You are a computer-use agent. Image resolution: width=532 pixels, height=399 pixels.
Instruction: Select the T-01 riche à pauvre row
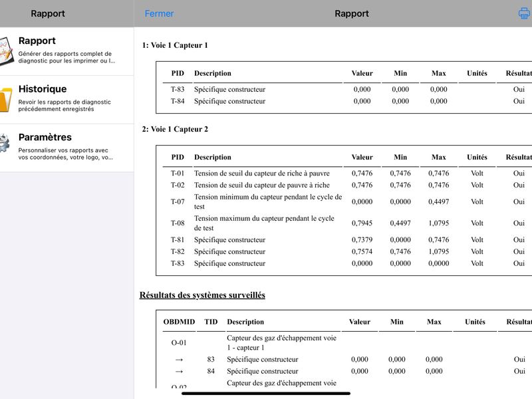(347, 173)
